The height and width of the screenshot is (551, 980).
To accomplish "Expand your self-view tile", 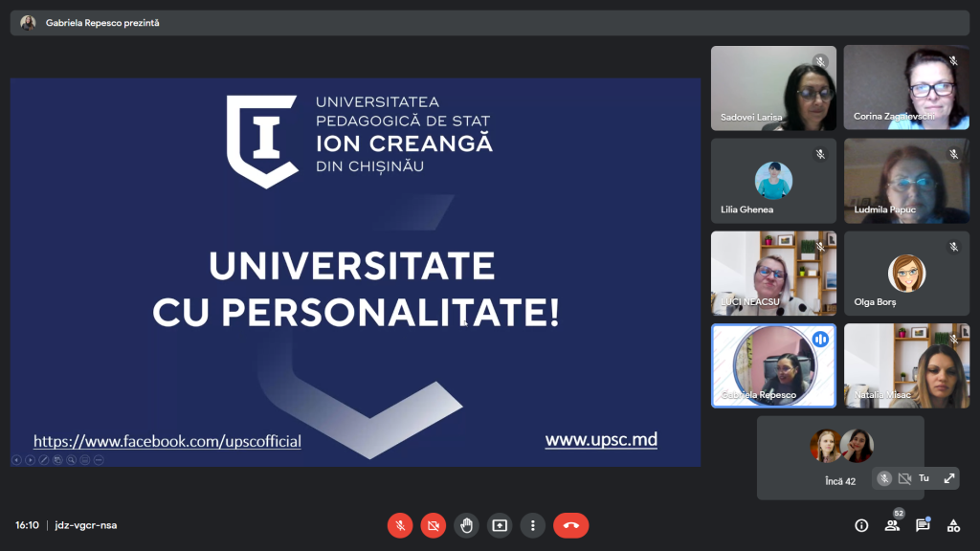I will [949, 478].
